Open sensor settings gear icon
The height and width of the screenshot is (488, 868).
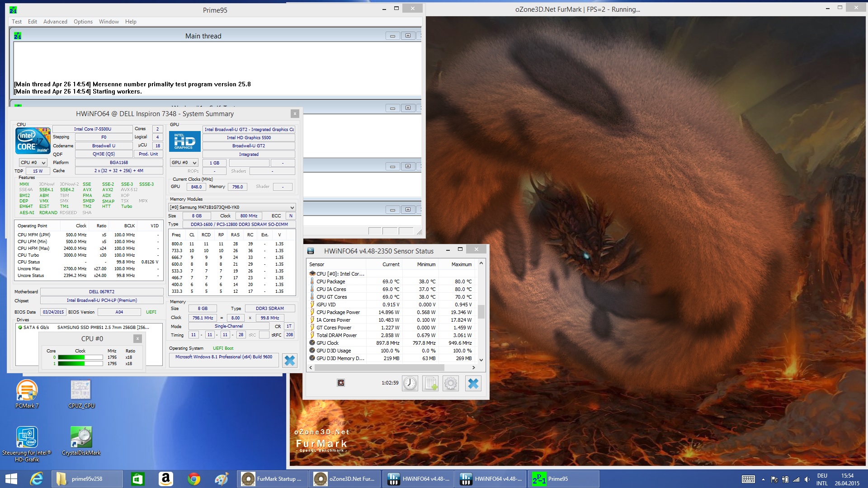pyautogui.click(x=450, y=383)
